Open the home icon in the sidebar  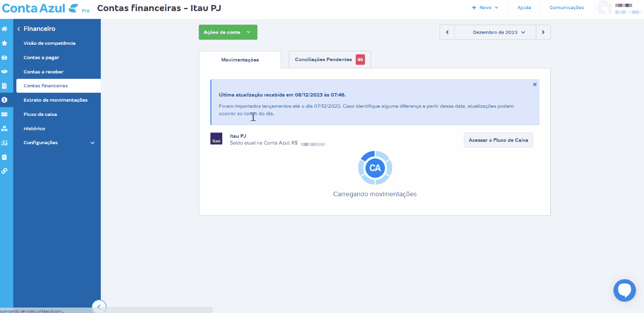pos(4,29)
